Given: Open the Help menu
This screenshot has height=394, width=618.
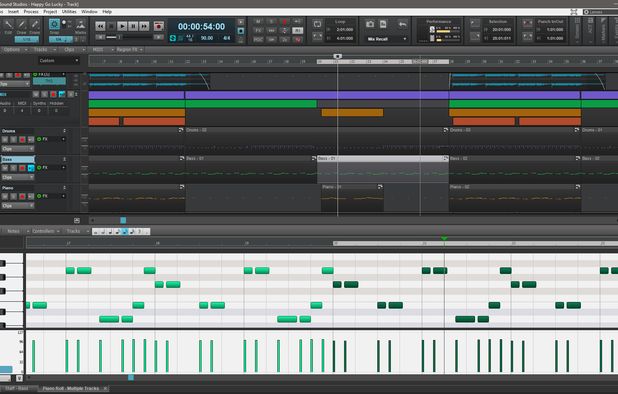Looking at the screenshot, I should (107, 12).
